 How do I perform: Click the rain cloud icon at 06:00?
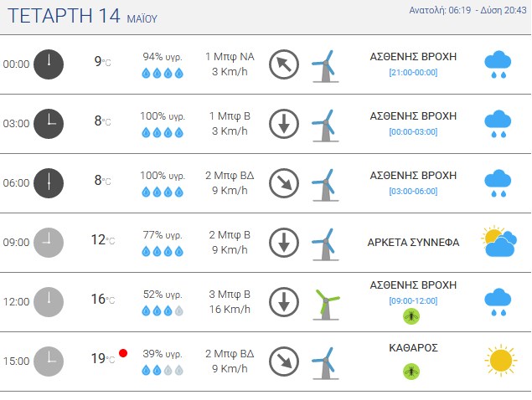(x=498, y=183)
